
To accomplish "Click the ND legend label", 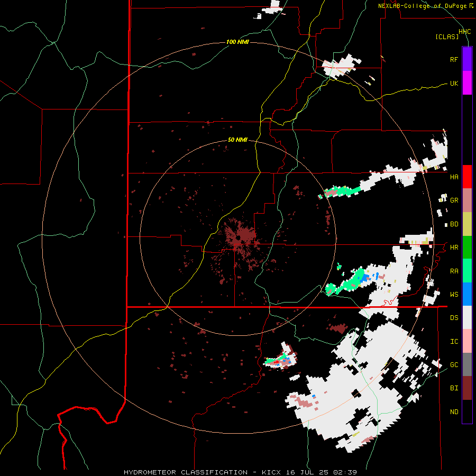I will [454, 412].
